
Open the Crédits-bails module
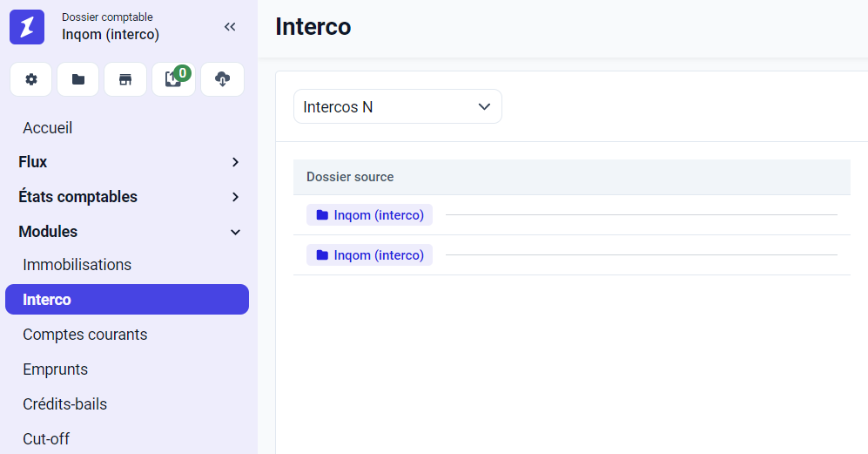point(65,404)
